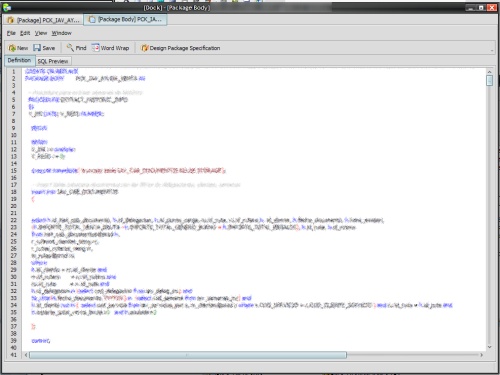Click the CREATE OR REPLACE line 1
The height and width of the screenshot is (375, 500).
coord(52,71)
